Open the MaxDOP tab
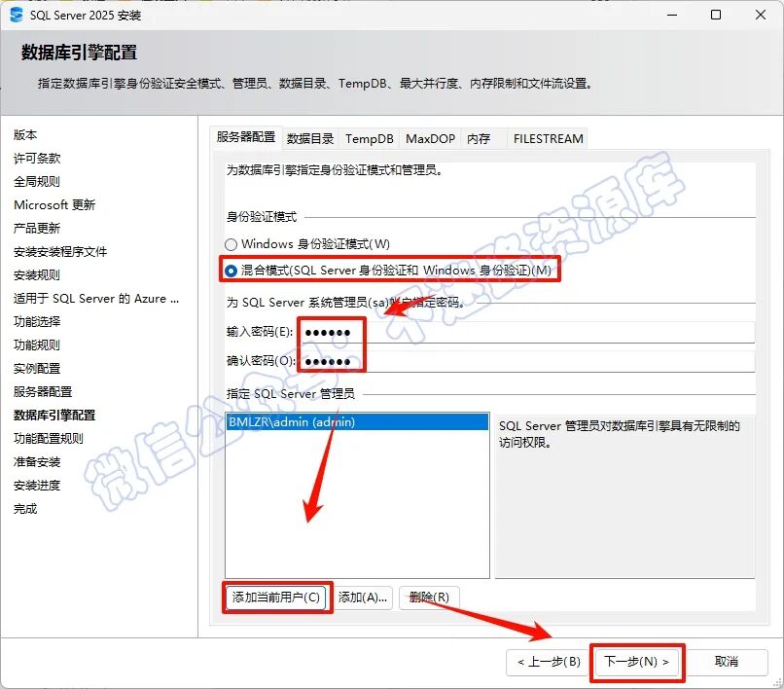This screenshot has height=689, width=784. click(x=430, y=138)
